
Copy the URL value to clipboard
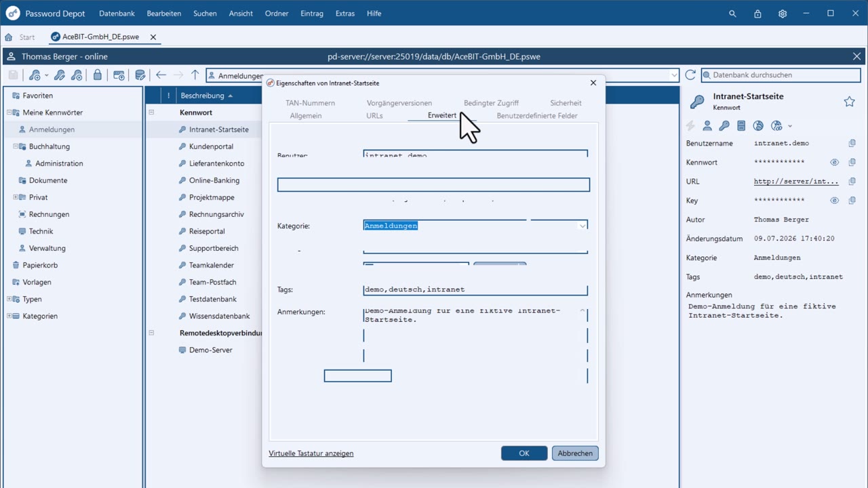point(852,181)
